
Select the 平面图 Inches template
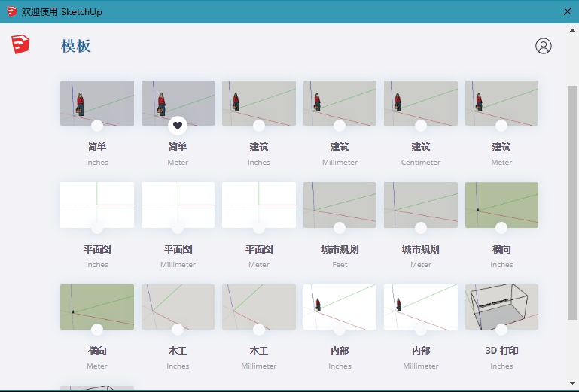point(97,203)
